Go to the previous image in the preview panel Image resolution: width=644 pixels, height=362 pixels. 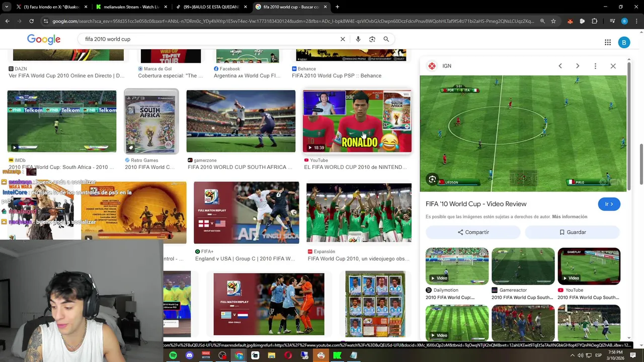tap(560, 66)
